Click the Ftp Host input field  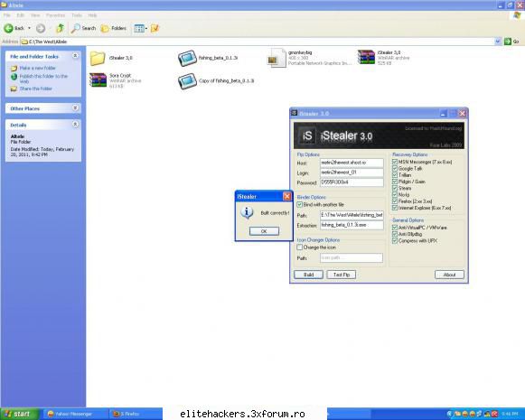[352, 163]
